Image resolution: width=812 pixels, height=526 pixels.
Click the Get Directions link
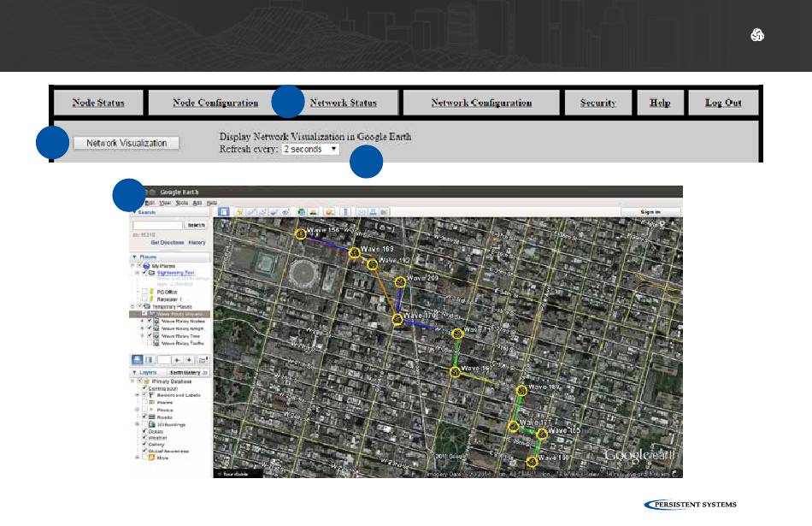[168, 243]
